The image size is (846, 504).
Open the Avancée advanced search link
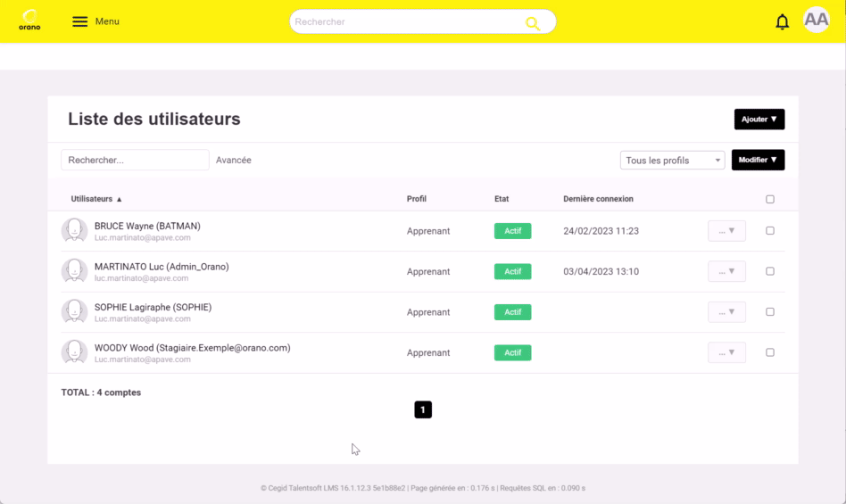[x=234, y=161]
